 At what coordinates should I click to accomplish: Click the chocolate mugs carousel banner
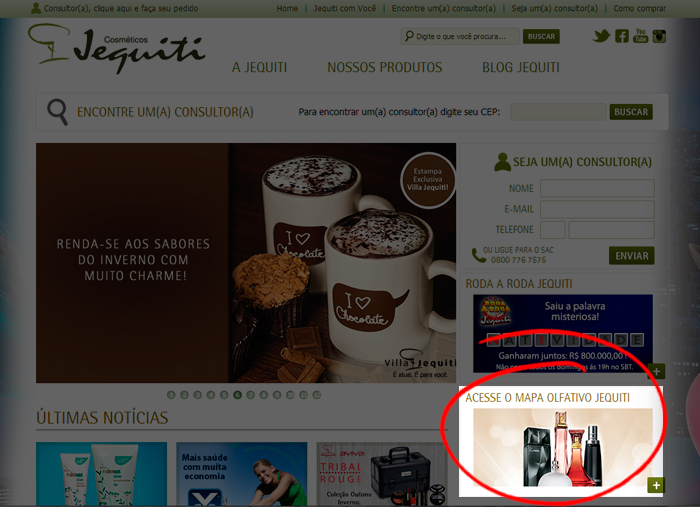[x=246, y=263]
